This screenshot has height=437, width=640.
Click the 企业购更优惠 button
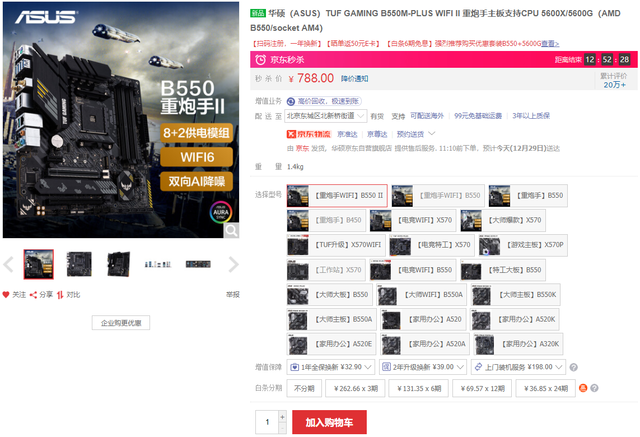coord(121,323)
